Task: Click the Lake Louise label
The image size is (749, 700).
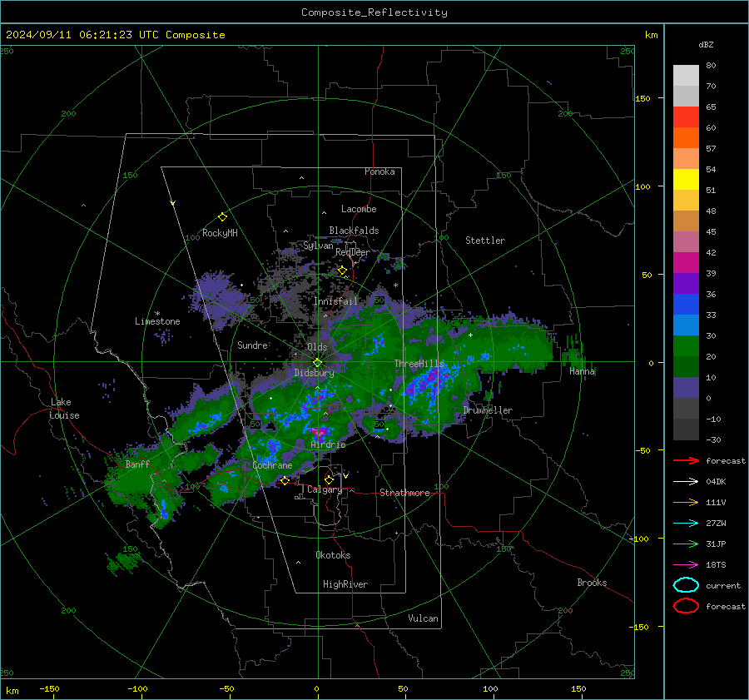Action: pos(64,409)
